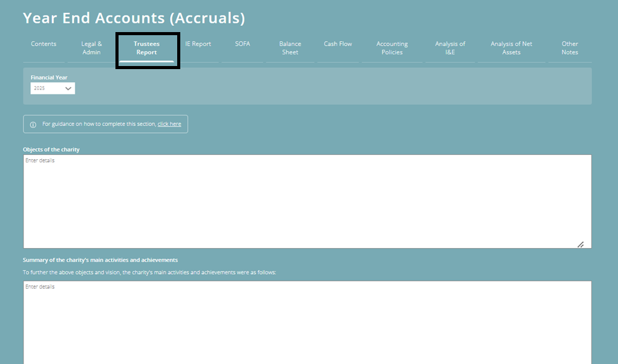
Task: Open the Cash Flow tab
Action: (x=338, y=44)
